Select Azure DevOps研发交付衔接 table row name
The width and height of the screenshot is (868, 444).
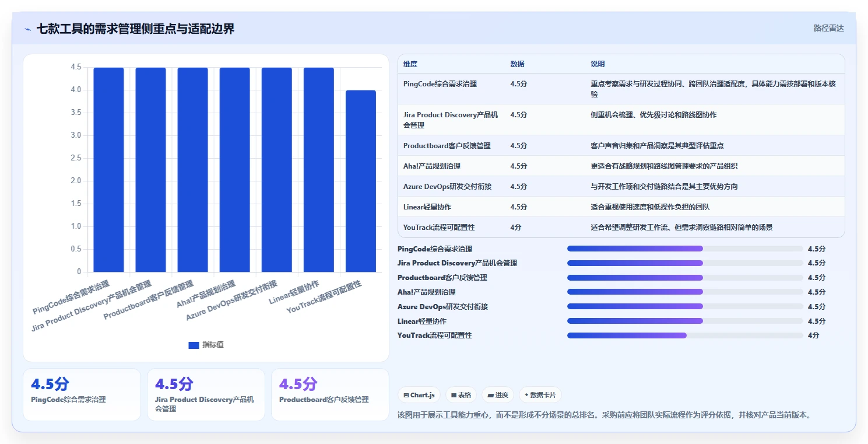[x=448, y=187]
